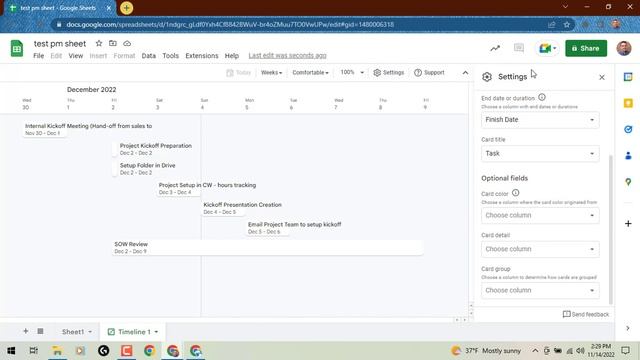The height and width of the screenshot is (360, 640).
Task: Open notification center on taskbar
Action: tap(625, 351)
